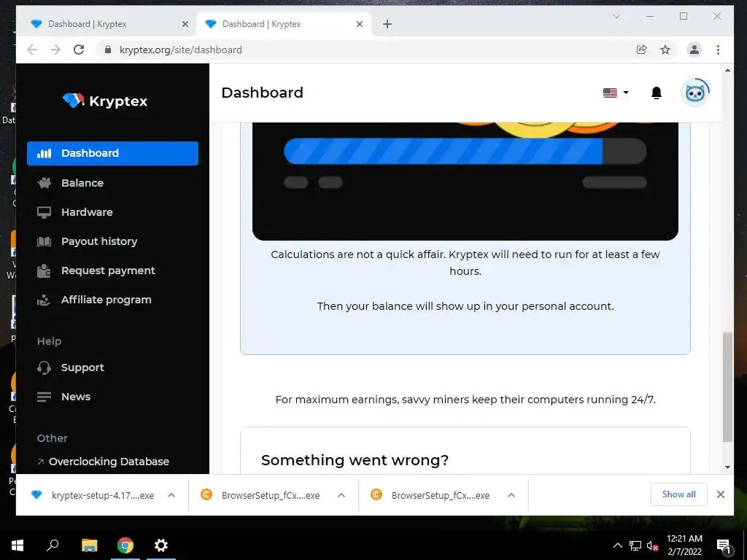747x560 pixels.
Task: Bookmark this page with star
Action: click(665, 50)
